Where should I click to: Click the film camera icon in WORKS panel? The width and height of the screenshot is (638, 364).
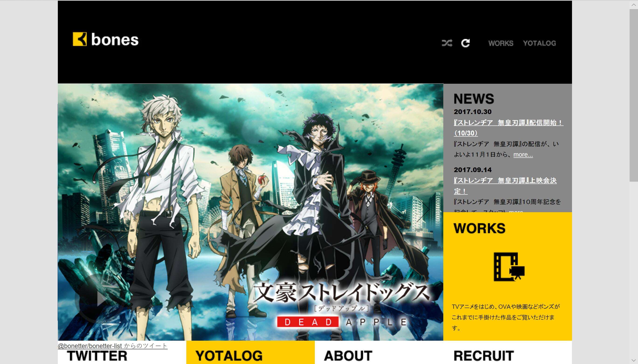click(x=509, y=267)
